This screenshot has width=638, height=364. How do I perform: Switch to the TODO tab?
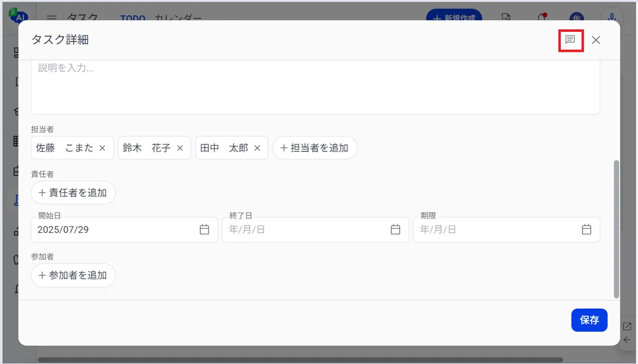click(133, 18)
